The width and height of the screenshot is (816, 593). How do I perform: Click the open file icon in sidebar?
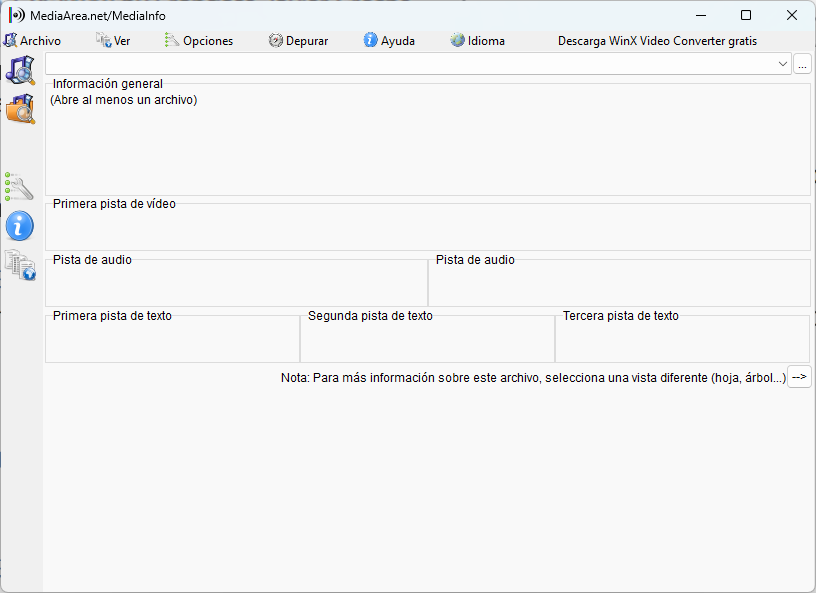(x=20, y=70)
